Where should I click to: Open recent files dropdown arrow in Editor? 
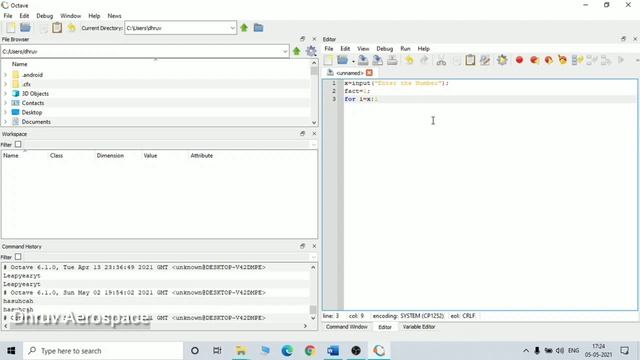coord(353,61)
